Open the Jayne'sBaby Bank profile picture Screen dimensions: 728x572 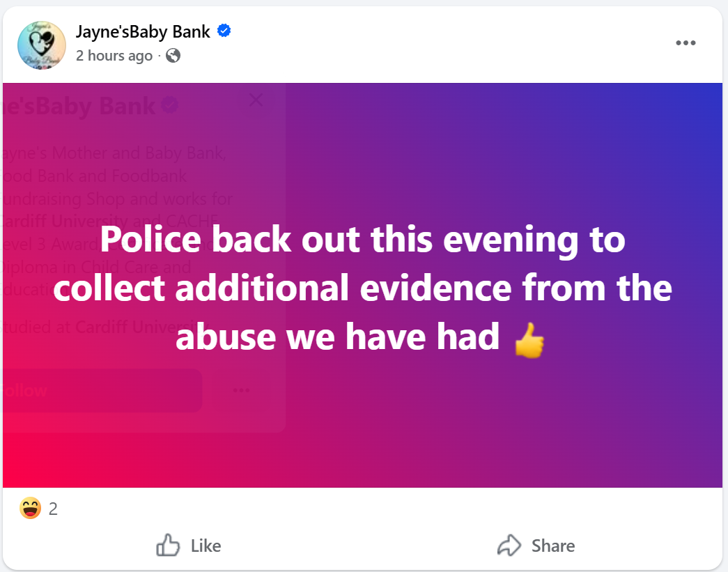41,45
